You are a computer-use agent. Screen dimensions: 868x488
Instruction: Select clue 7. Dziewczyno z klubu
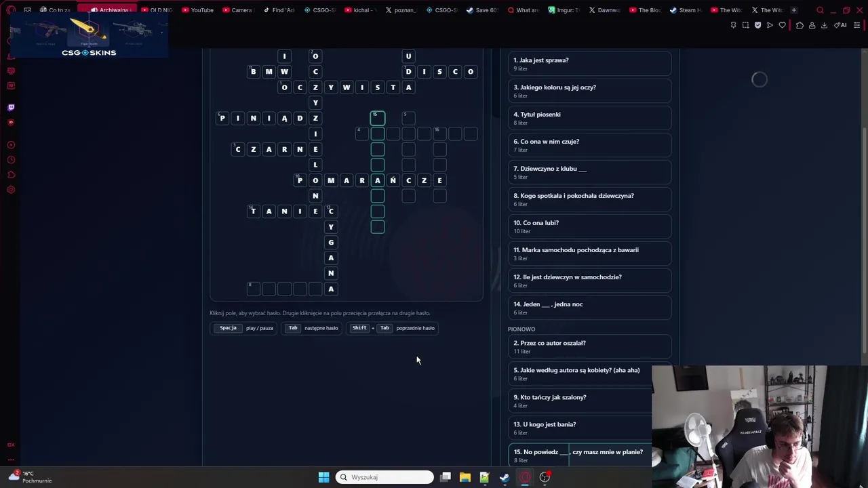[589, 172]
